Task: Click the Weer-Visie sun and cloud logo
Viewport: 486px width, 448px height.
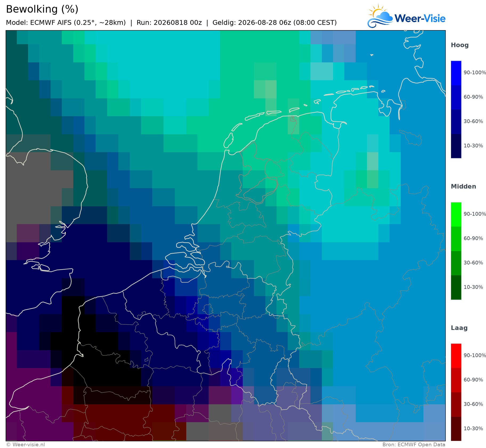Action: pos(380,16)
